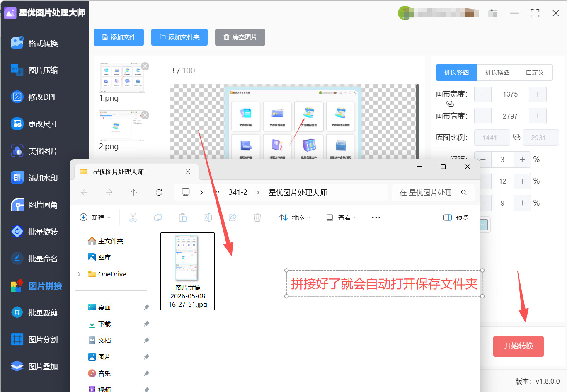Click the 开始转换 button
This screenshot has height=392, width=567.
click(x=519, y=346)
